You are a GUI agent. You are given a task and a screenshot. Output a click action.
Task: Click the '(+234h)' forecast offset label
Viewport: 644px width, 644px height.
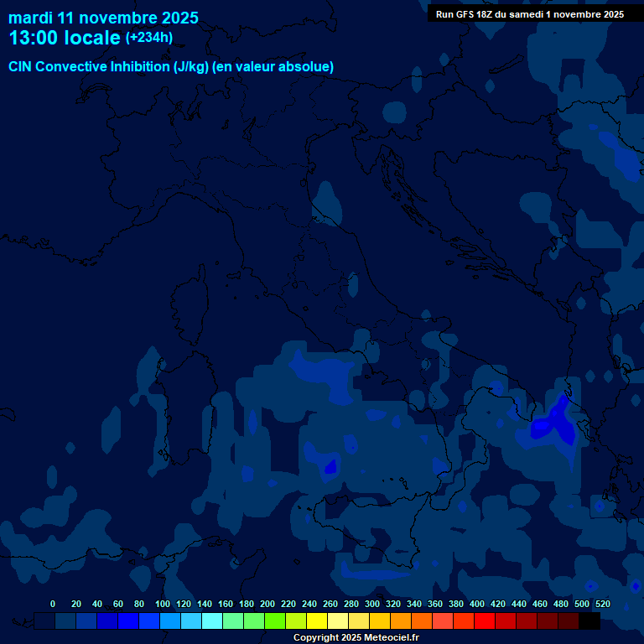click(149, 38)
